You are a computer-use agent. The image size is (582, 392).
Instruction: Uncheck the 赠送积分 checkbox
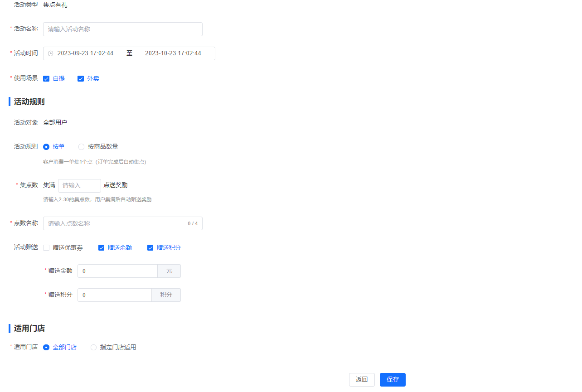click(x=150, y=248)
